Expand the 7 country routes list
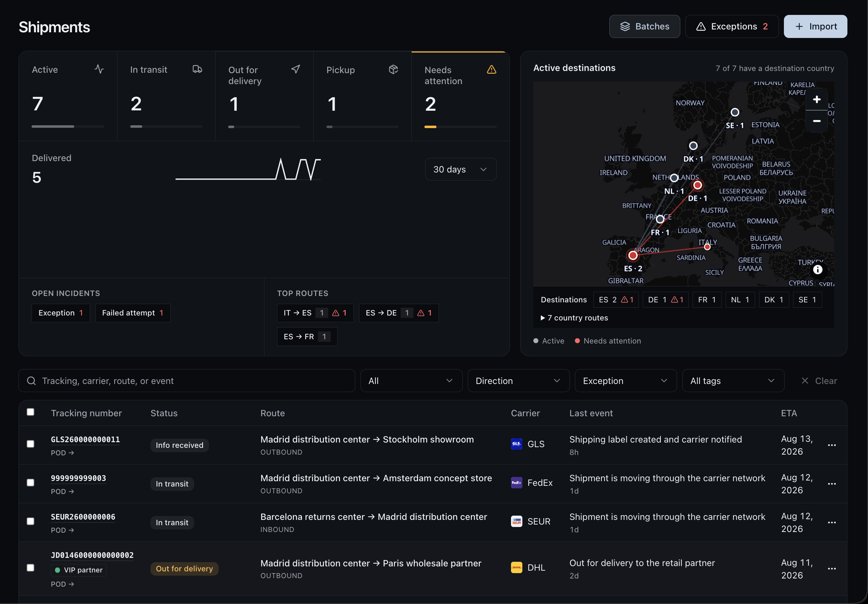This screenshot has width=868, height=604. coord(574,318)
